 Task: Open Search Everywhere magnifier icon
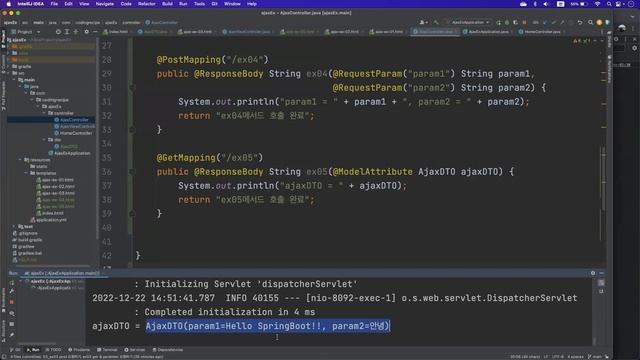tap(590, 22)
